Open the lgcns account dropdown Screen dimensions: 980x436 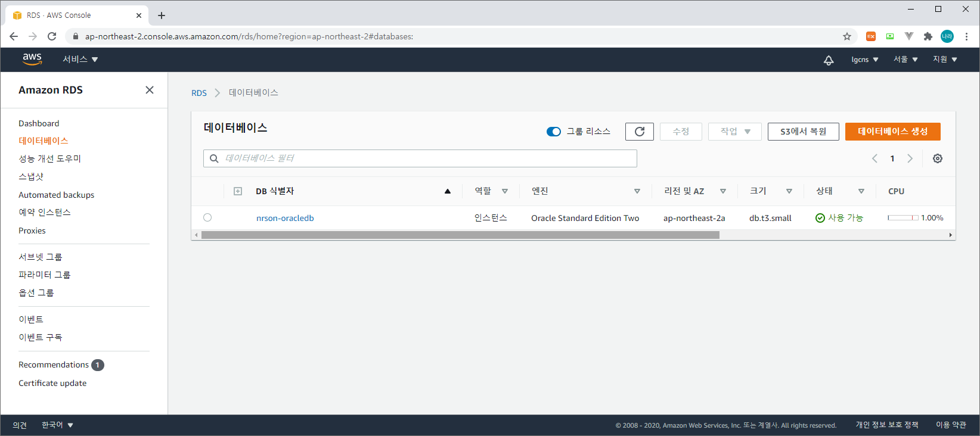click(865, 60)
